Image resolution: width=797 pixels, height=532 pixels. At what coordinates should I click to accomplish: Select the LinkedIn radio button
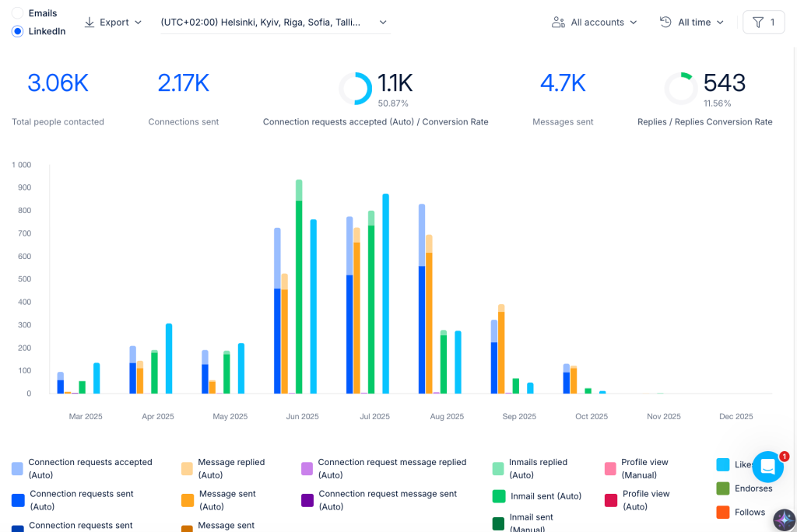click(x=17, y=32)
